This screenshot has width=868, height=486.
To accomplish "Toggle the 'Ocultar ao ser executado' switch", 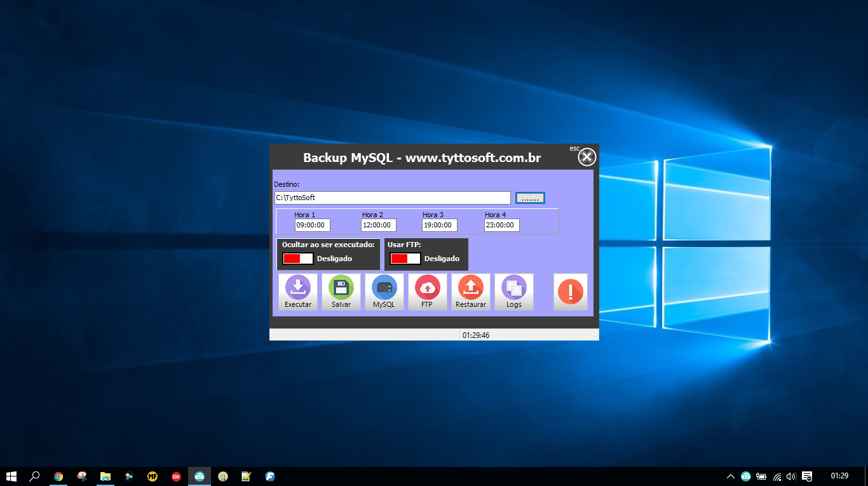I will pyautogui.click(x=298, y=259).
